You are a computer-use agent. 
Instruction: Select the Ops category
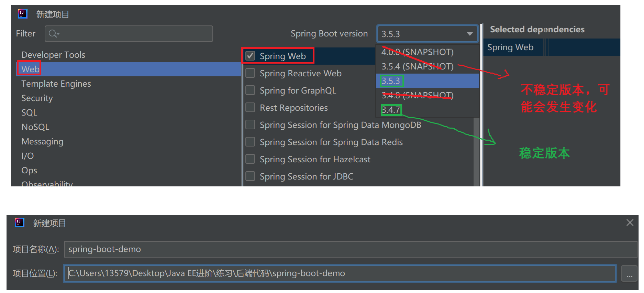tap(129, 170)
